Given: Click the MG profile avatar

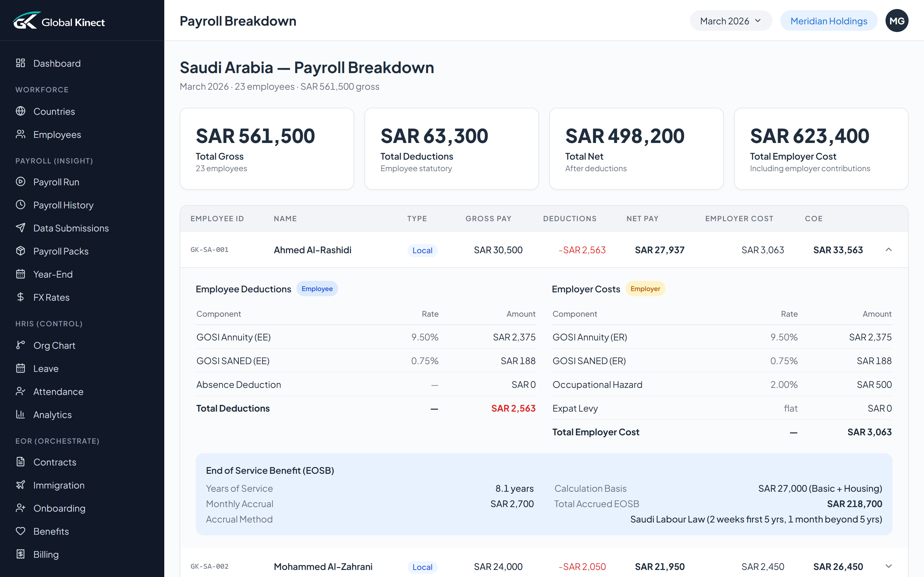Looking at the screenshot, I should coord(897,21).
